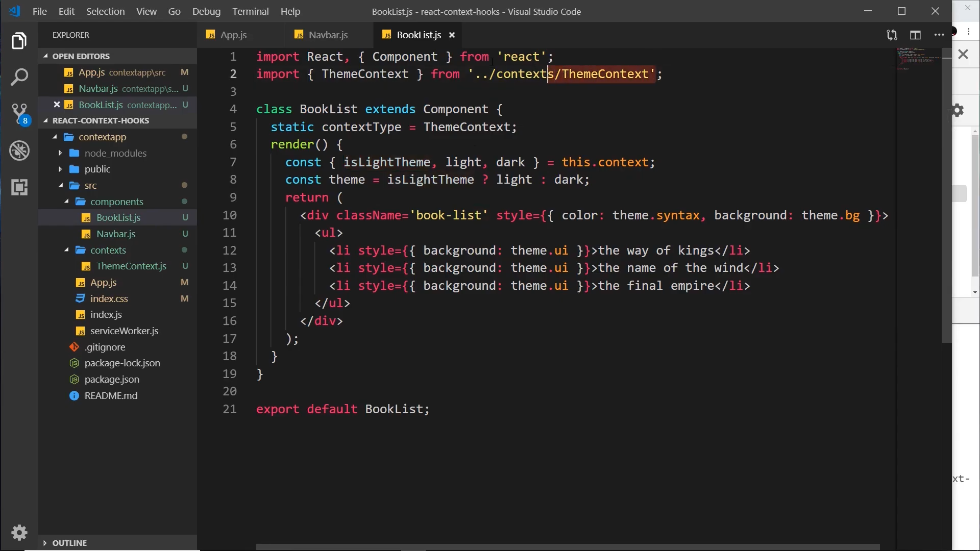Viewport: 980px width, 551px height.
Task: Switch to the Navbar.js tab
Action: (328, 35)
